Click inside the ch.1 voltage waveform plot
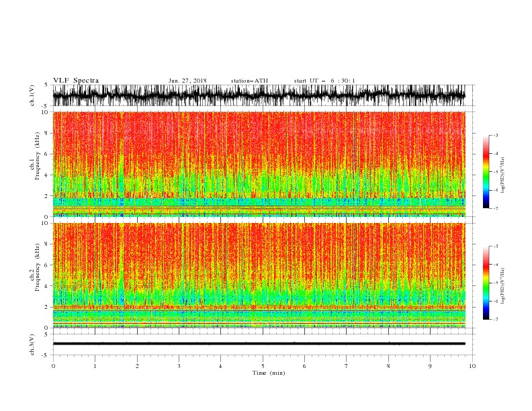Screen dimensions: 532x411 pyautogui.click(x=259, y=95)
